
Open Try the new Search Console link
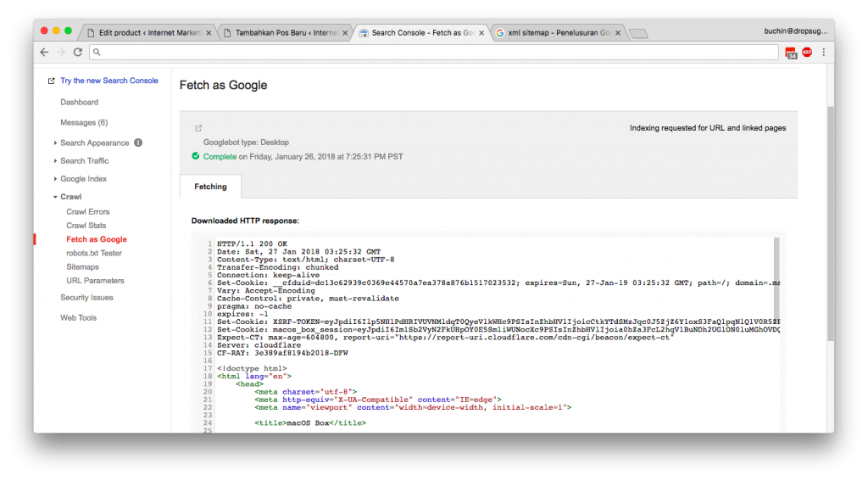click(109, 81)
